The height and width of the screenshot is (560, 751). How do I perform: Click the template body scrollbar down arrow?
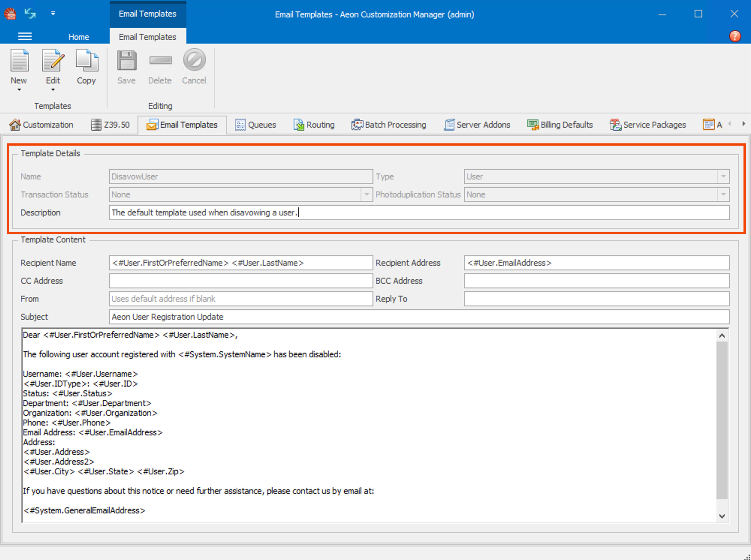[722, 515]
